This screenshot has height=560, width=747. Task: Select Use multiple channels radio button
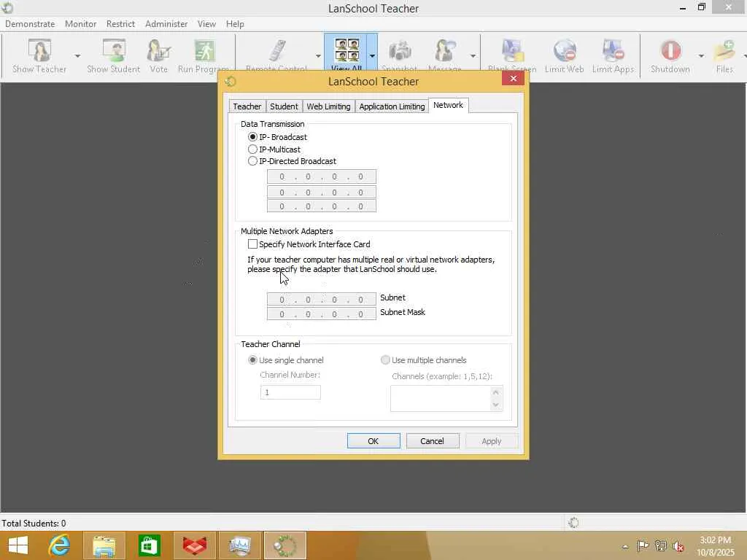coord(385,360)
